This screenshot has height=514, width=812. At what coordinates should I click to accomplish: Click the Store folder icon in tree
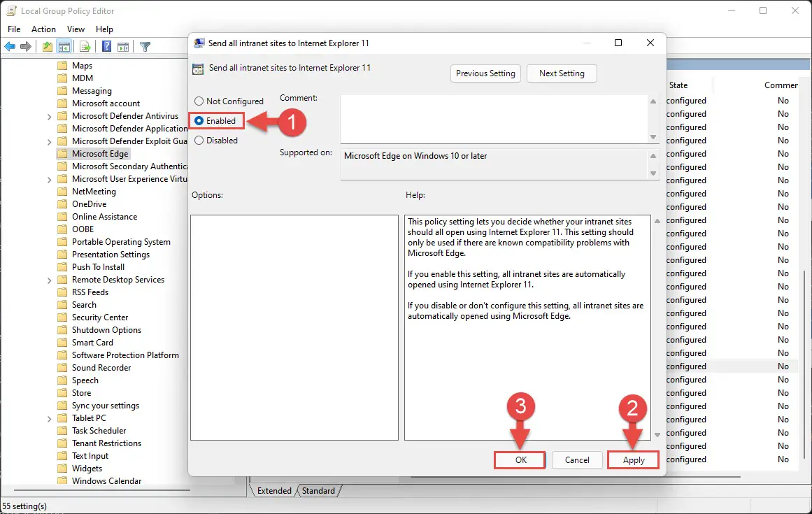pyautogui.click(x=62, y=393)
